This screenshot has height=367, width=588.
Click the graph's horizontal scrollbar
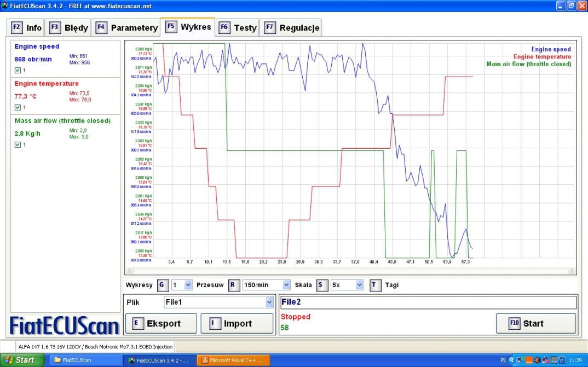(x=350, y=271)
